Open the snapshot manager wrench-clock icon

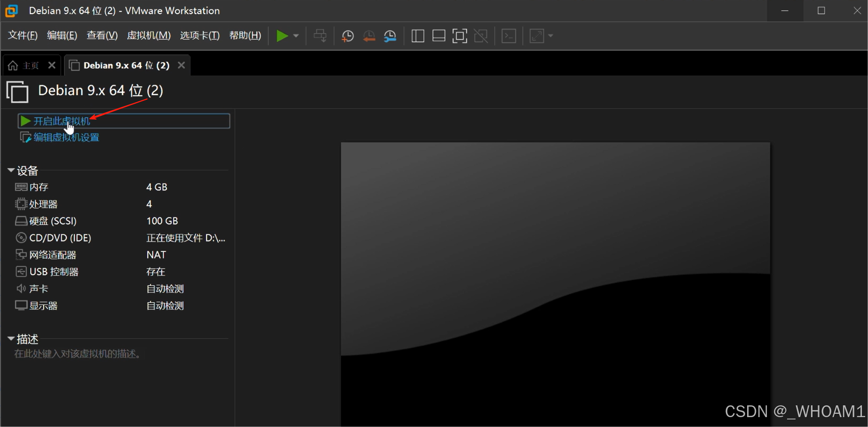click(x=390, y=36)
